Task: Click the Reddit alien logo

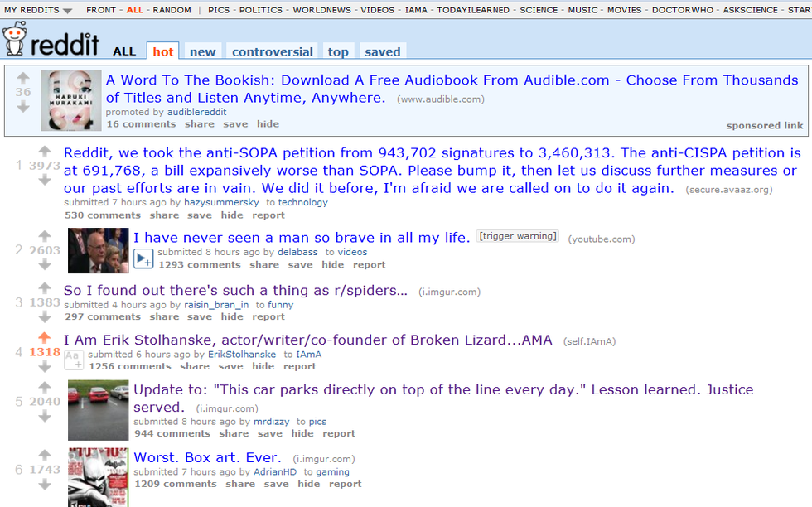Action: point(14,40)
